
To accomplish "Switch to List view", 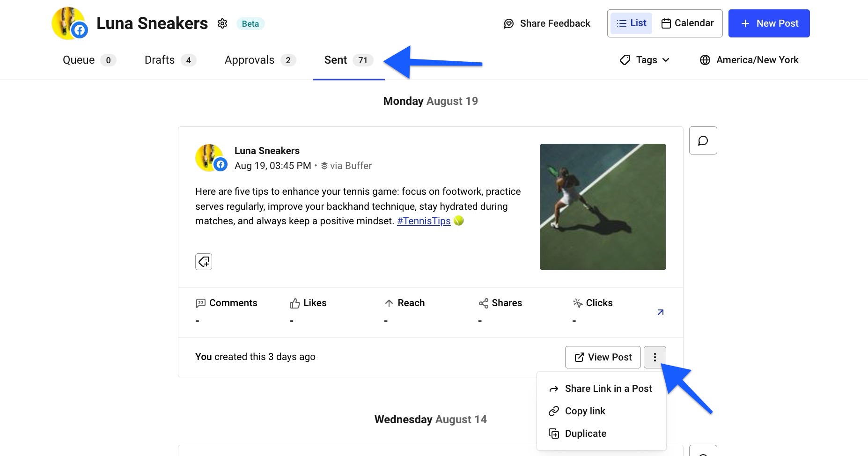I will 631,23.
